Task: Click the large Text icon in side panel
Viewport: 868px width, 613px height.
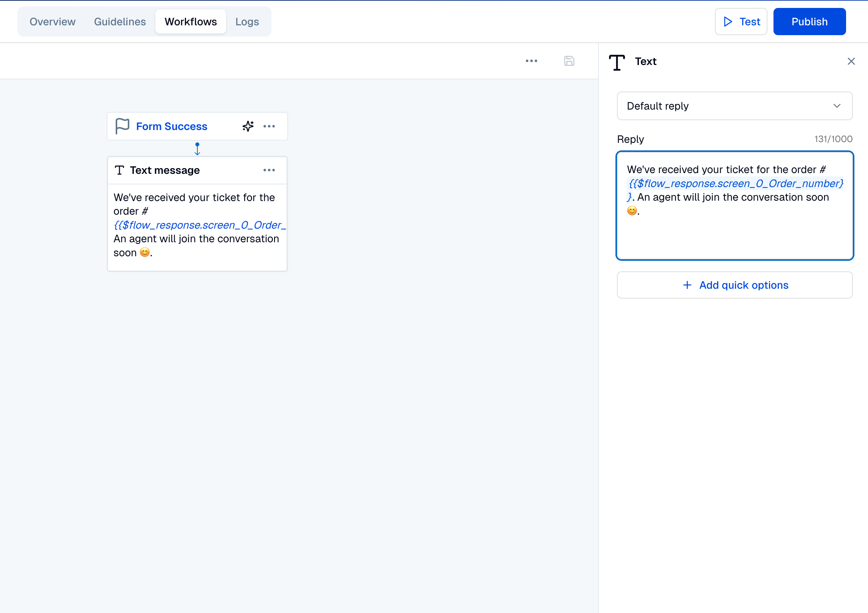Action: click(617, 62)
